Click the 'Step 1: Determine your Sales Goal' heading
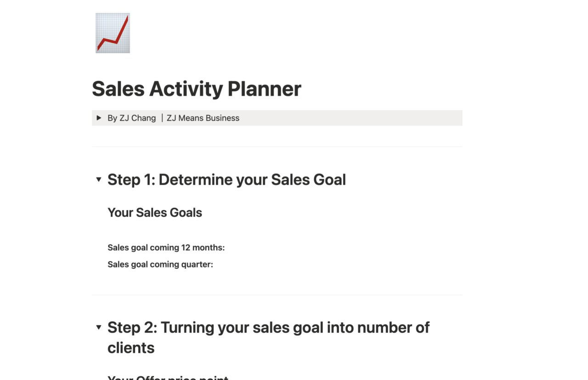 (226, 180)
